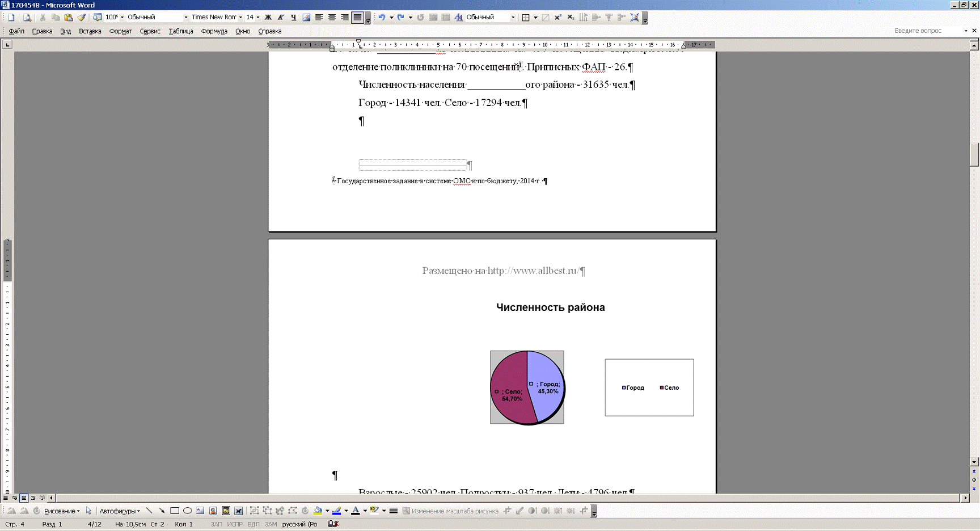Toggle ЗАП macro recording indicator
The image size is (980, 531).
coord(217,524)
